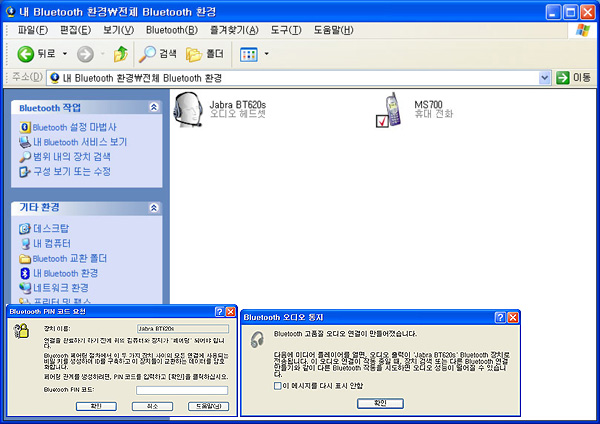Go up one folder level icon

tap(121, 54)
